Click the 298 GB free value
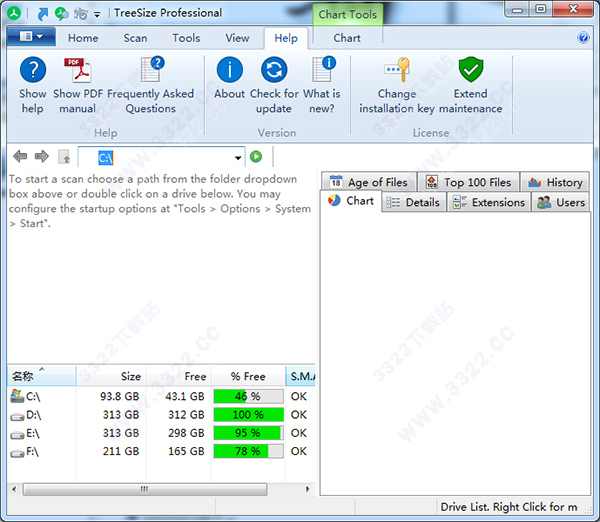The image size is (600, 522). pos(186,433)
